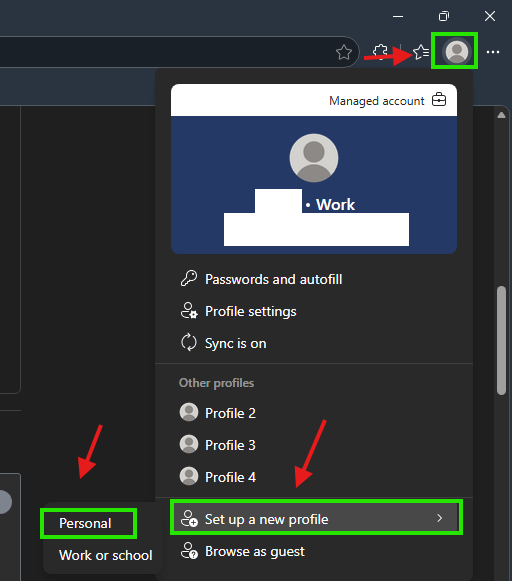
Task: Select Browse as guest
Action: (314, 551)
